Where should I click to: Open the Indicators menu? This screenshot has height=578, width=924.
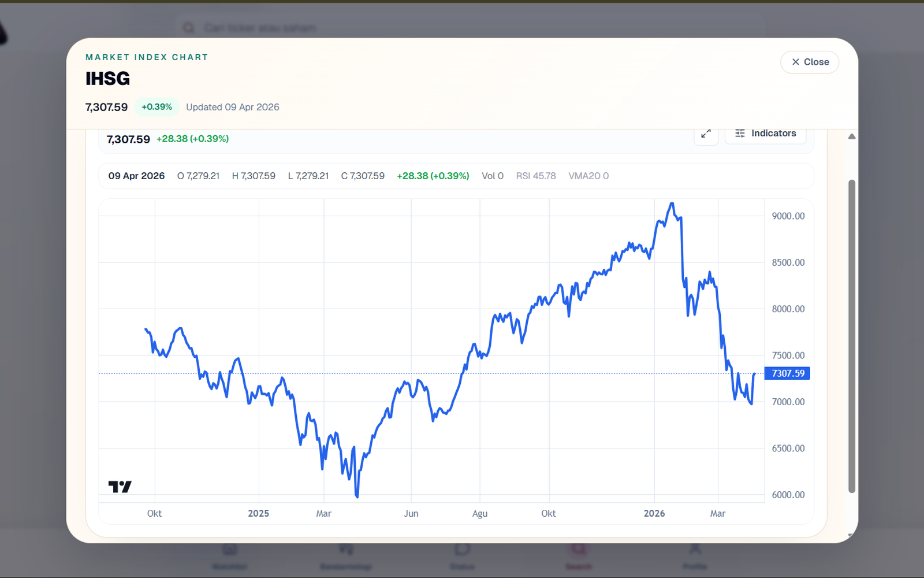click(765, 134)
